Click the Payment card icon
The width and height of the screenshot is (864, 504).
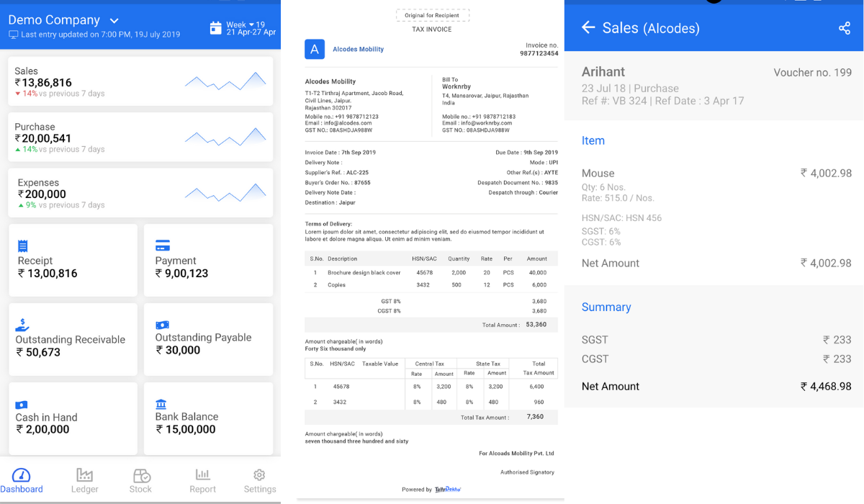coord(163,246)
